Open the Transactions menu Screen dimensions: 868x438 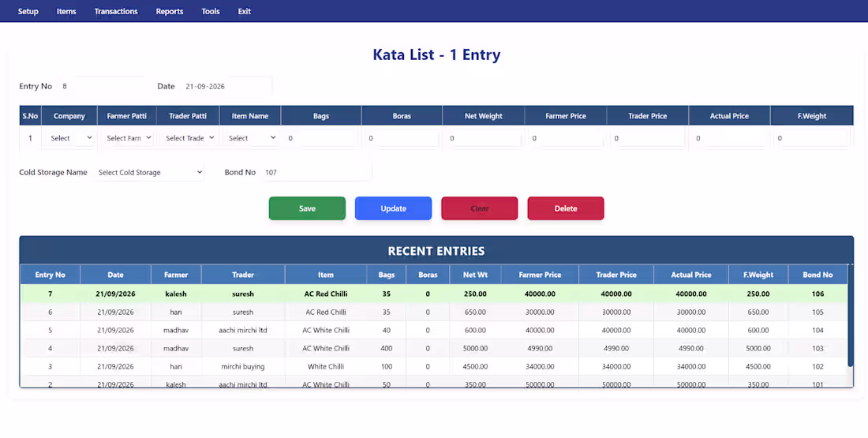click(116, 11)
